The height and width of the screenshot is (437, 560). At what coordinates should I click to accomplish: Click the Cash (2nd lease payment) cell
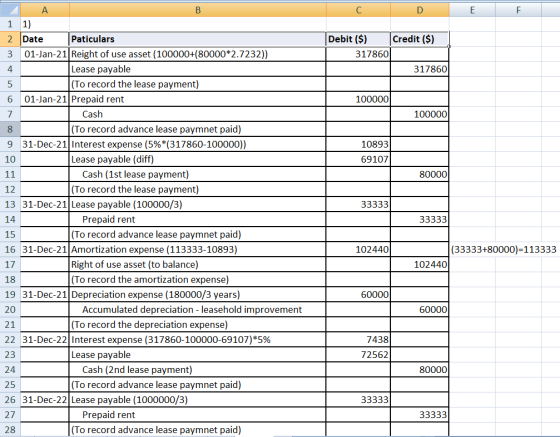(x=198, y=370)
